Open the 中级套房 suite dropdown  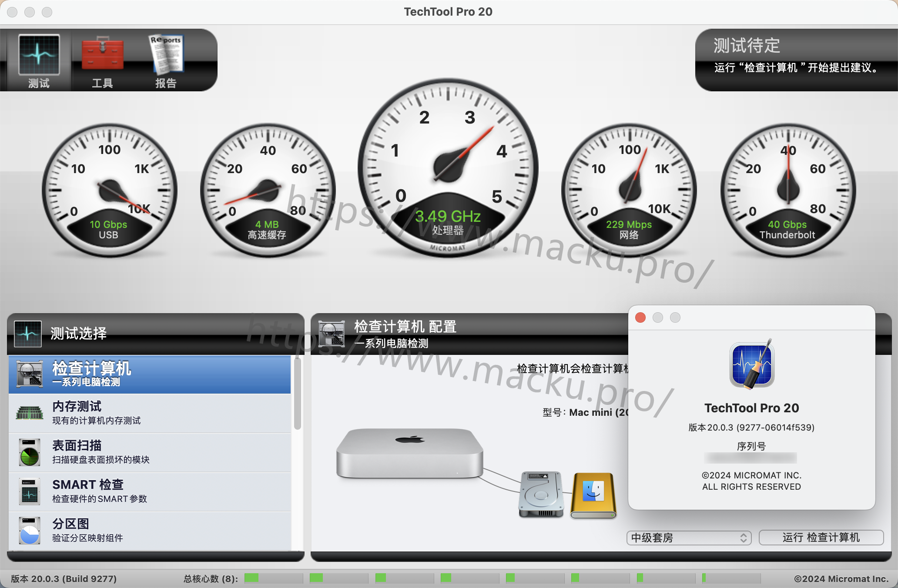pos(689,538)
